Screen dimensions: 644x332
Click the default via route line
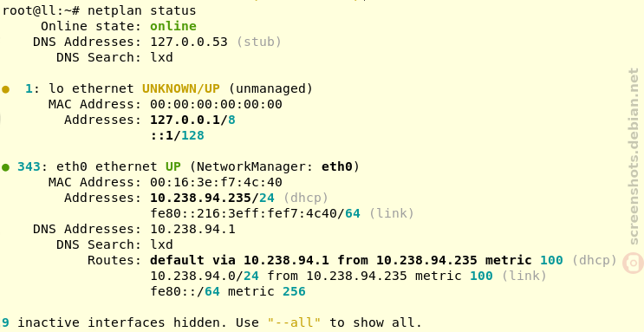click(x=383, y=261)
